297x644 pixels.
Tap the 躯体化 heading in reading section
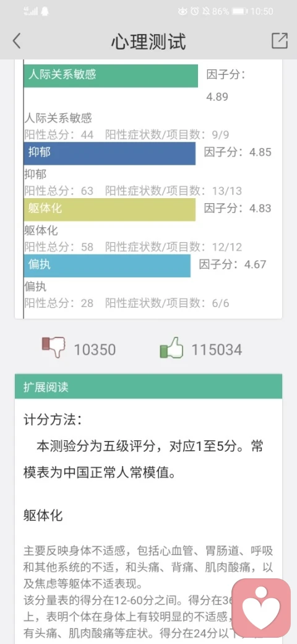[43, 515]
